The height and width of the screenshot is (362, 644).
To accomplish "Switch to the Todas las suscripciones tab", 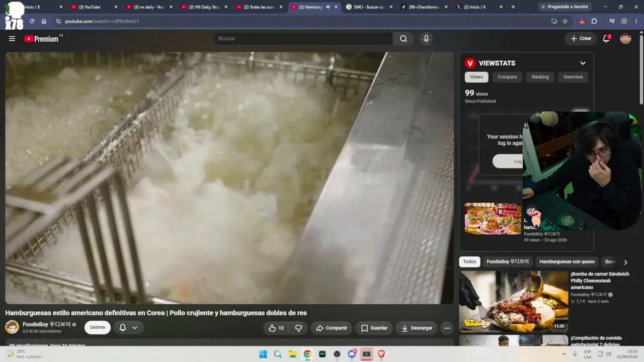I will pos(259,7).
